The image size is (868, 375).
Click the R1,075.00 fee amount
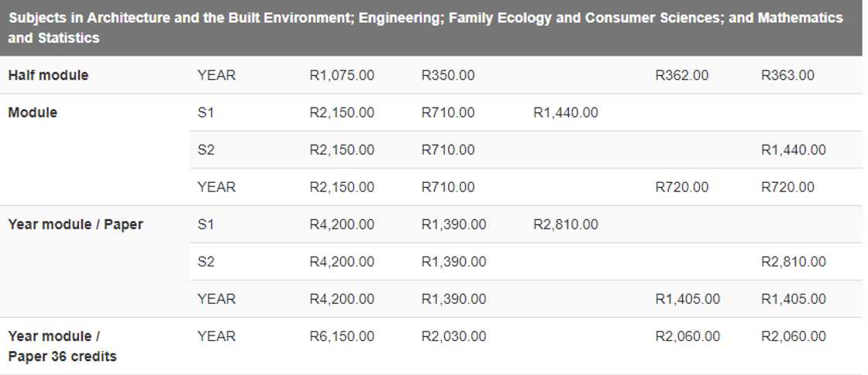pos(341,75)
